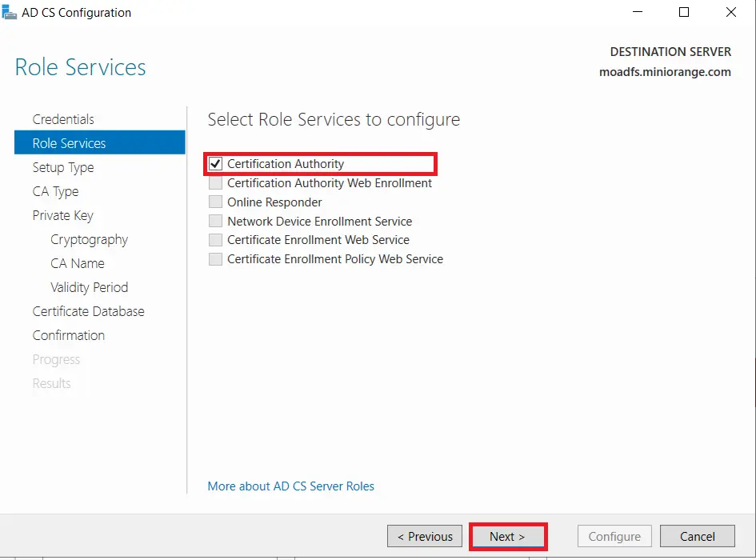Click the Next button
The image size is (756, 560).
507,536
